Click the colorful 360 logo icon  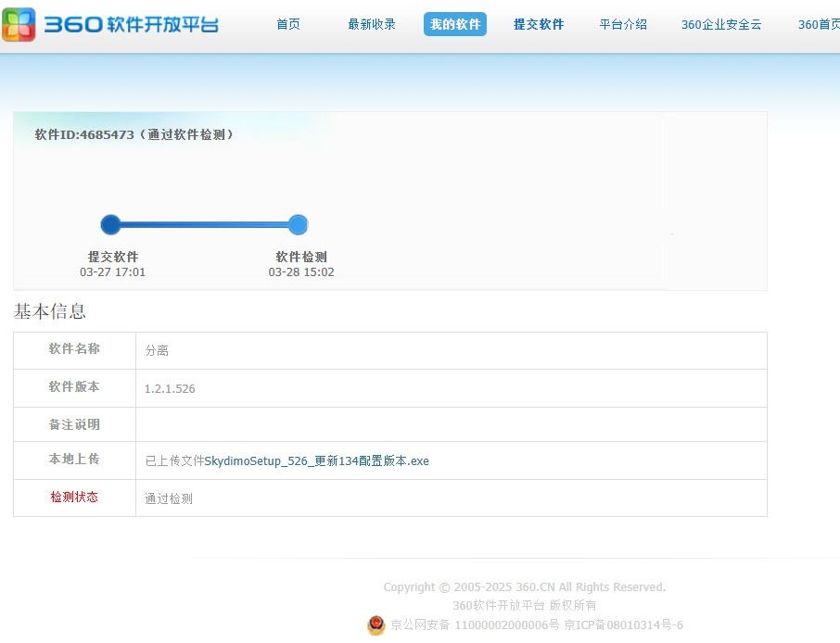click(19, 25)
